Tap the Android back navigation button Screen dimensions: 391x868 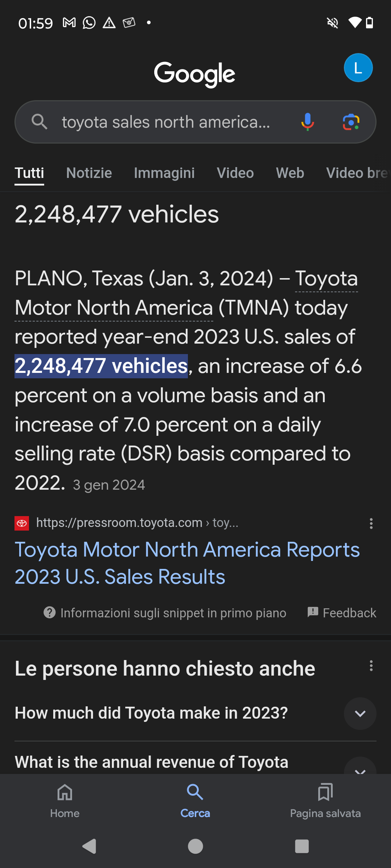point(89,846)
